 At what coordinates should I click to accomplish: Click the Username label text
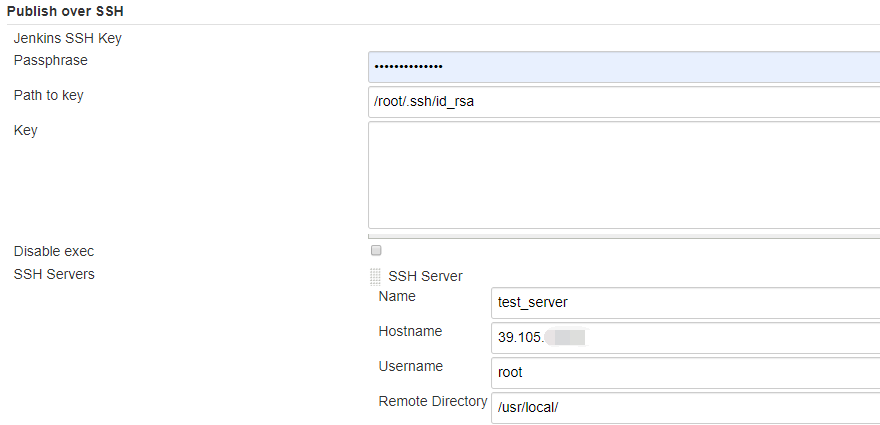coord(410,366)
